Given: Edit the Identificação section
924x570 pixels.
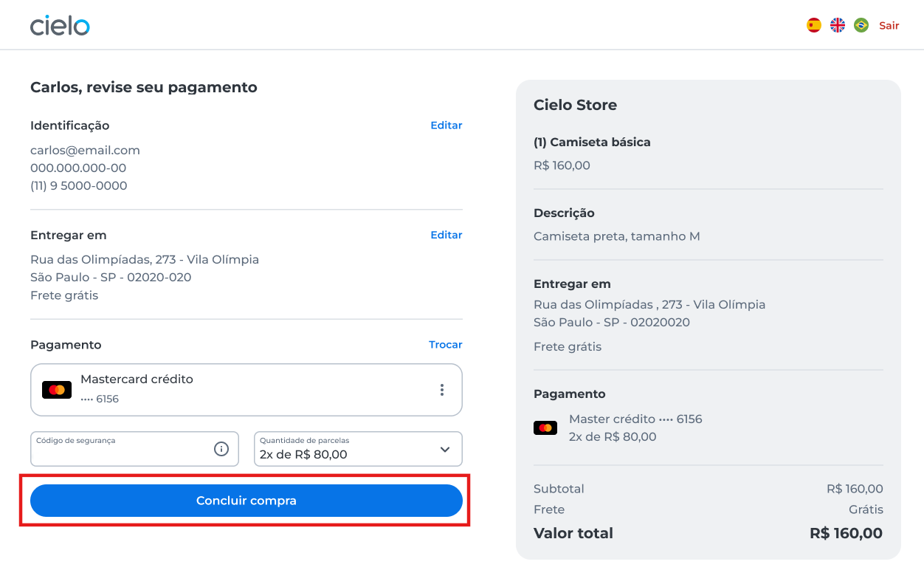Looking at the screenshot, I should click(447, 126).
